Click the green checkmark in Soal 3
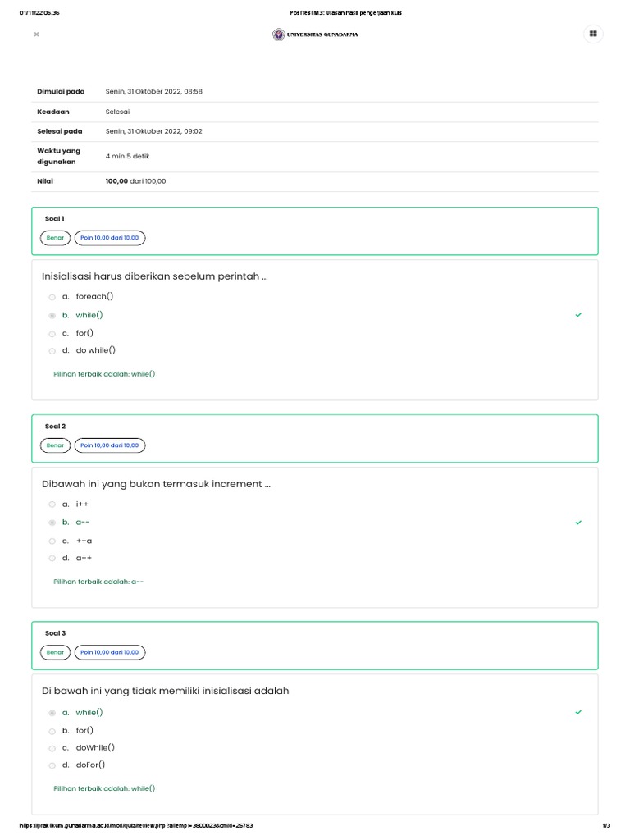The image size is (630, 840). [x=578, y=713]
